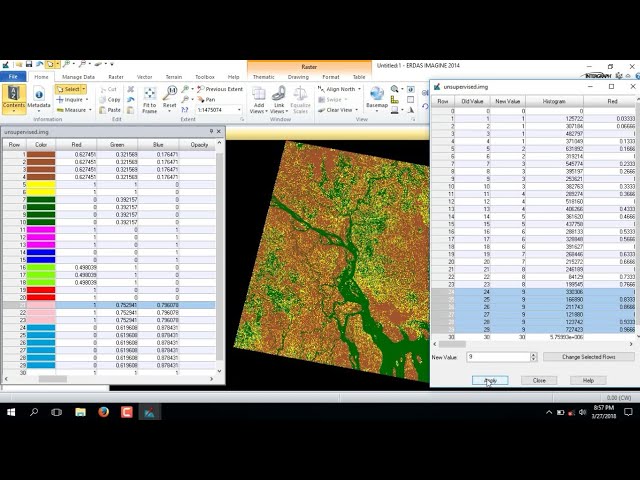Click the zoom in magnifier icon
Viewport: 640px width, 480px height.
tap(185, 89)
